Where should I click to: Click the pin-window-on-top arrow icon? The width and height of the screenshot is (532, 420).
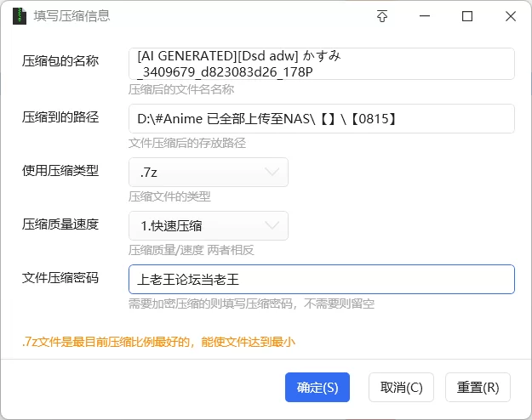(382, 16)
